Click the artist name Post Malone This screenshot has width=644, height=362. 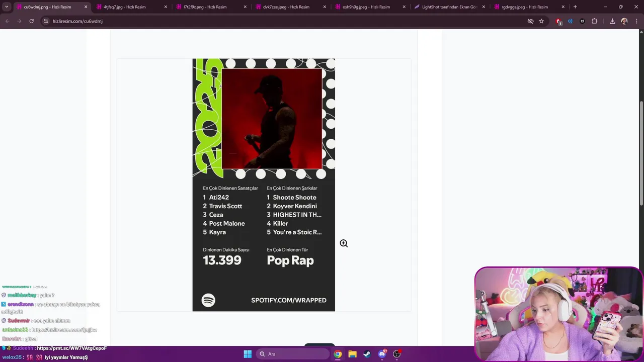click(x=227, y=223)
